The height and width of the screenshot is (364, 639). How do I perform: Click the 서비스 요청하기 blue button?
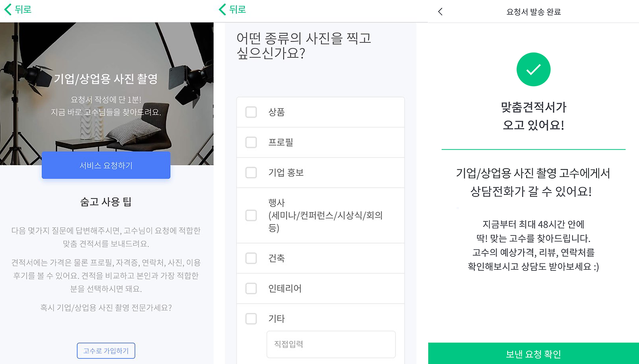tap(106, 165)
